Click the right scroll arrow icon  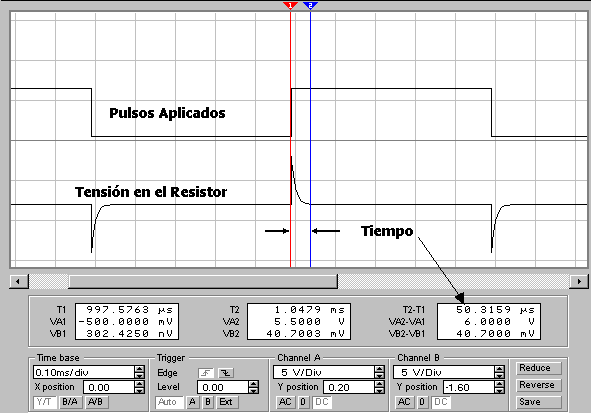579,281
